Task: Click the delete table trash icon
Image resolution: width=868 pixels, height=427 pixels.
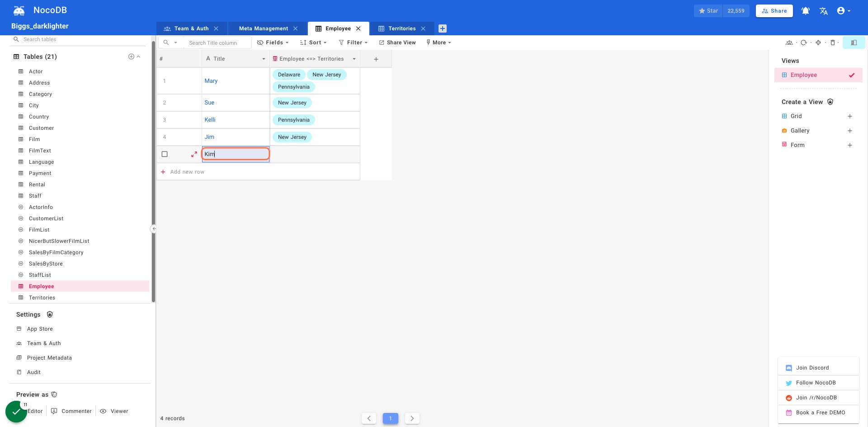Action: pos(832,43)
